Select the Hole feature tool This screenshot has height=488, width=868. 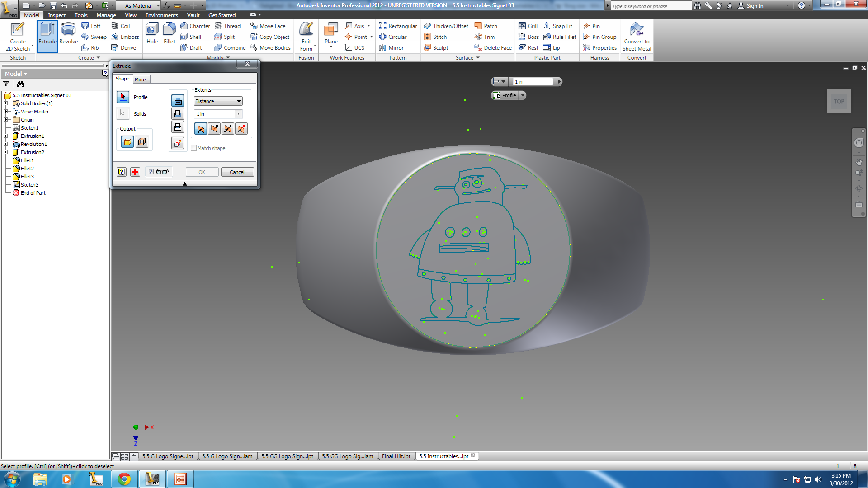click(152, 34)
